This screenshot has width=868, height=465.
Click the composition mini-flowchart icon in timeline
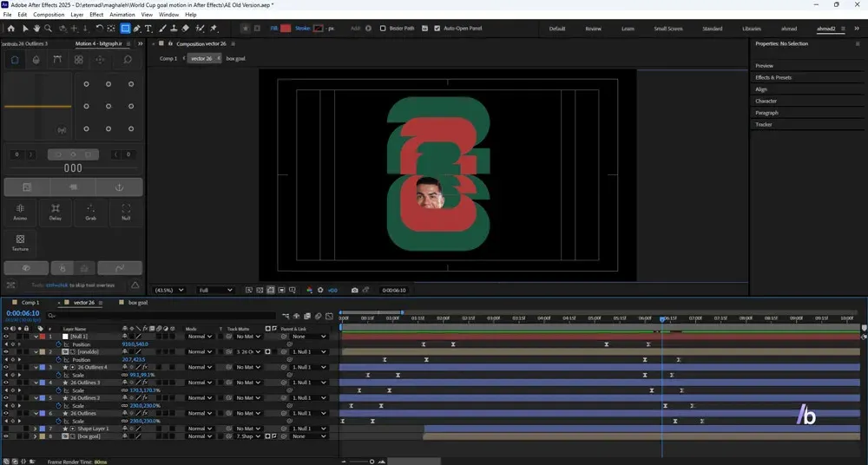[286, 316]
